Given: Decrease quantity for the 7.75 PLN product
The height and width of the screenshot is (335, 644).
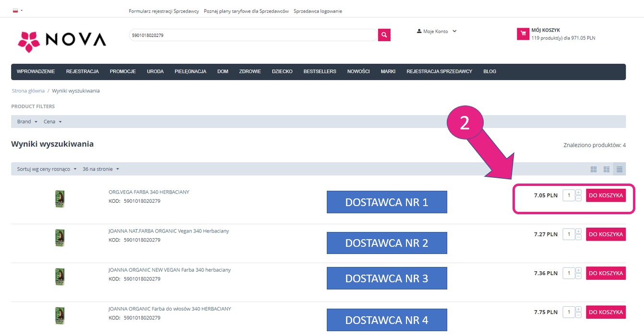Looking at the screenshot, I should coord(578,315).
